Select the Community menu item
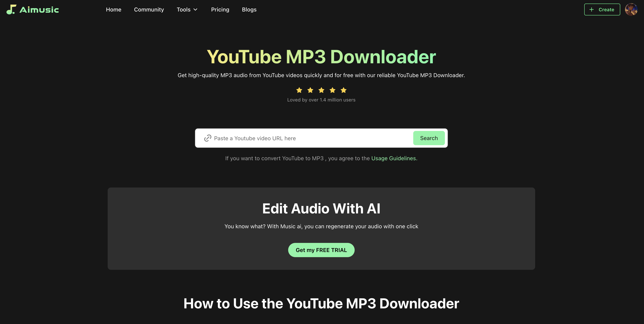644x324 pixels. tap(149, 9)
